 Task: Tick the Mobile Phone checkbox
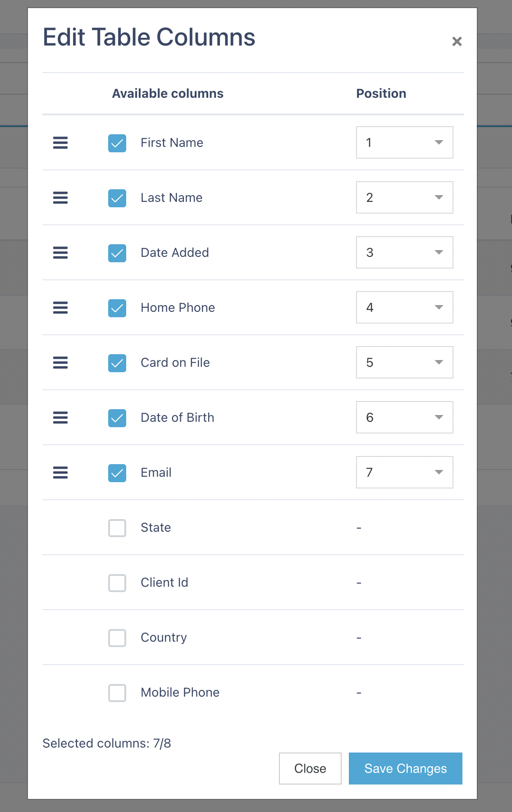pos(117,693)
